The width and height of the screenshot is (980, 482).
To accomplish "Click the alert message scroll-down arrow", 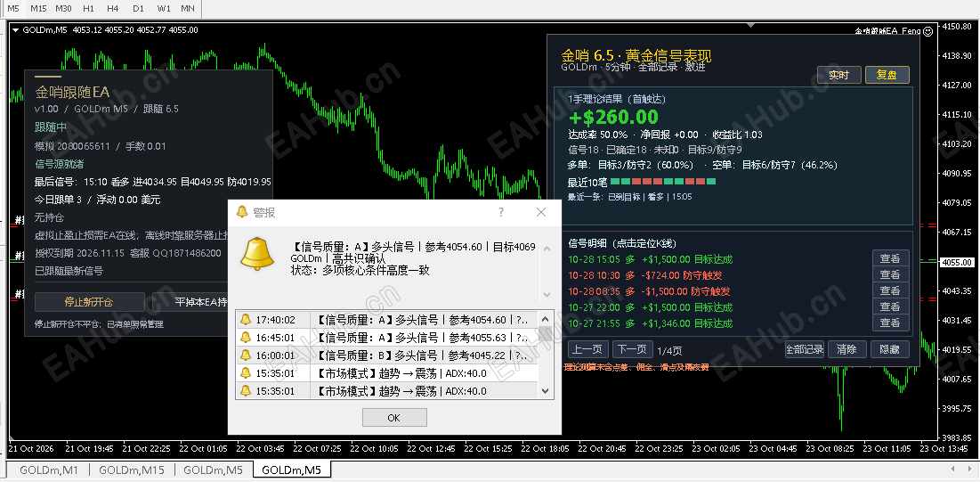I will click(x=547, y=294).
